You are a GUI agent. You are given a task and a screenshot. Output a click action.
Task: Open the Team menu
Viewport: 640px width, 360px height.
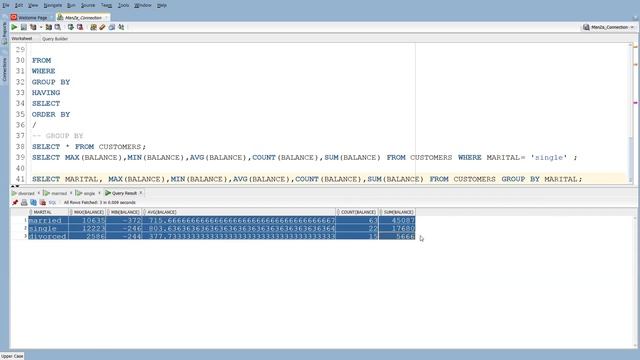point(106,5)
